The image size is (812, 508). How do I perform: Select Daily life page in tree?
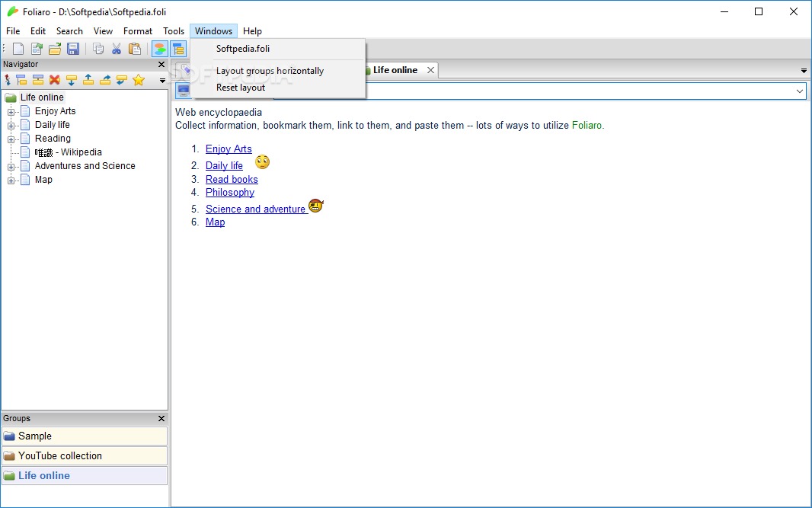52,125
